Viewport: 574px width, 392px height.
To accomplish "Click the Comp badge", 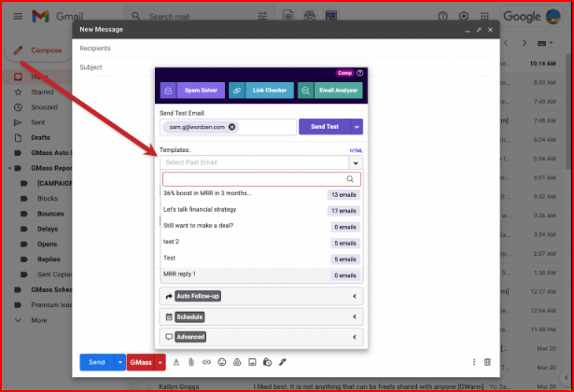I will click(x=344, y=73).
